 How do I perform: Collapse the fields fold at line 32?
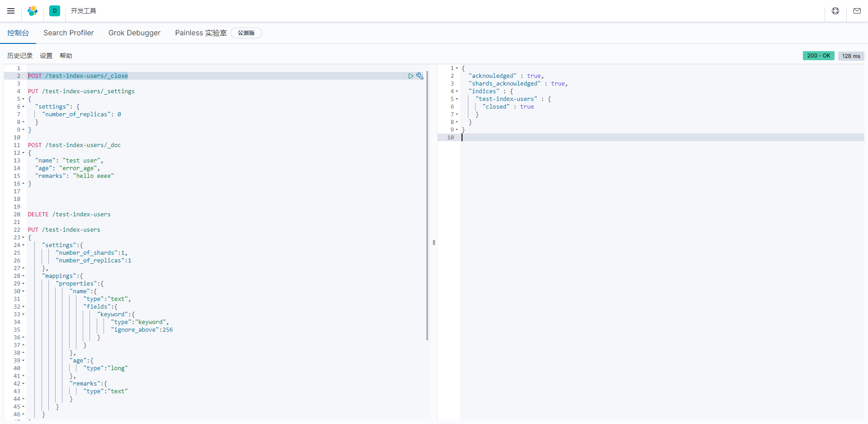pos(24,307)
